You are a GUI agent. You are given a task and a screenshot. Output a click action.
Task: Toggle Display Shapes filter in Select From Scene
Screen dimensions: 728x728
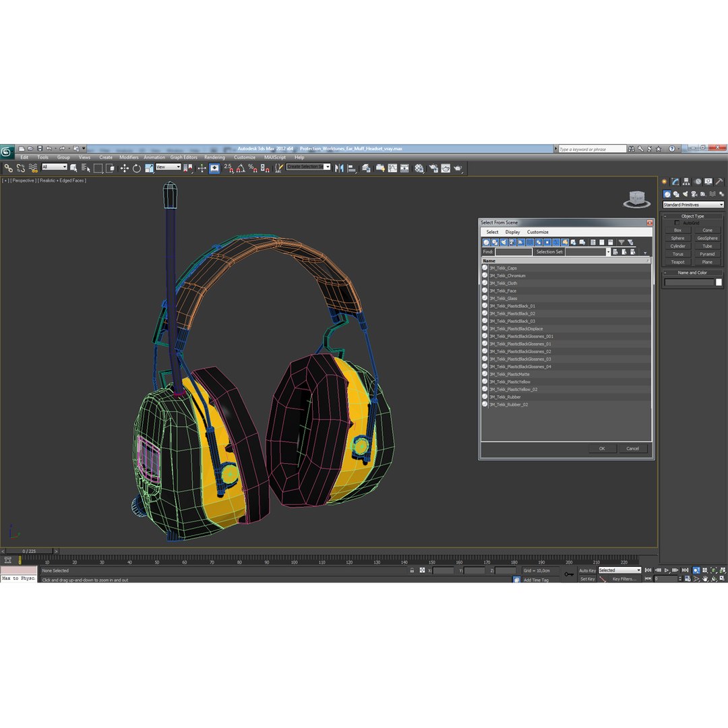(495, 243)
